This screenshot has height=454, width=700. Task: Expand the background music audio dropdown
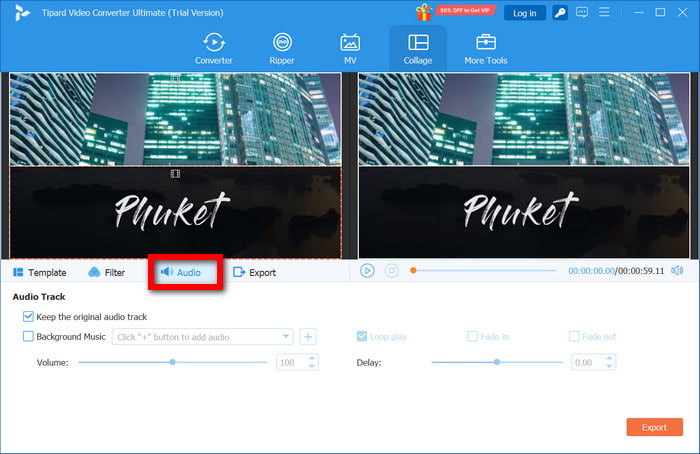287,337
